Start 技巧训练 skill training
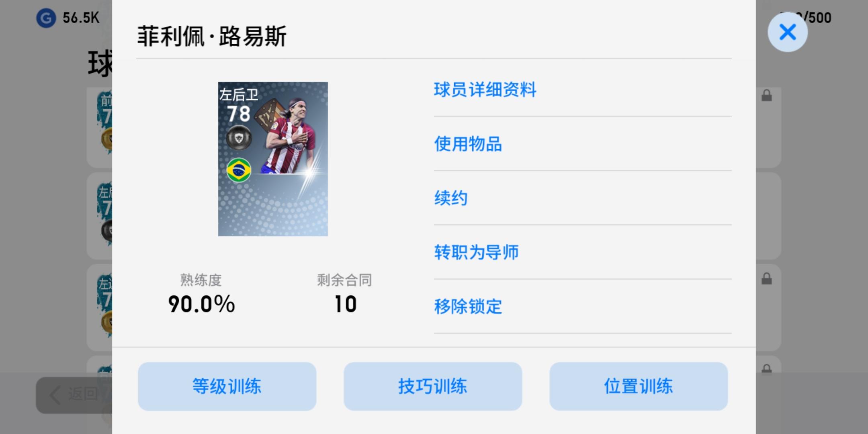The image size is (868, 434). point(433,386)
